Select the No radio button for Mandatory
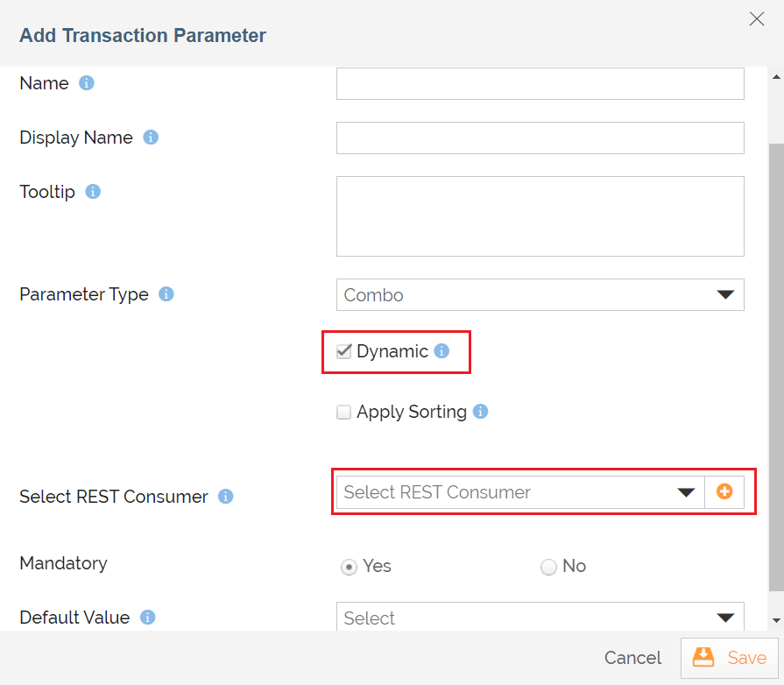The width and height of the screenshot is (784, 685). (548, 567)
